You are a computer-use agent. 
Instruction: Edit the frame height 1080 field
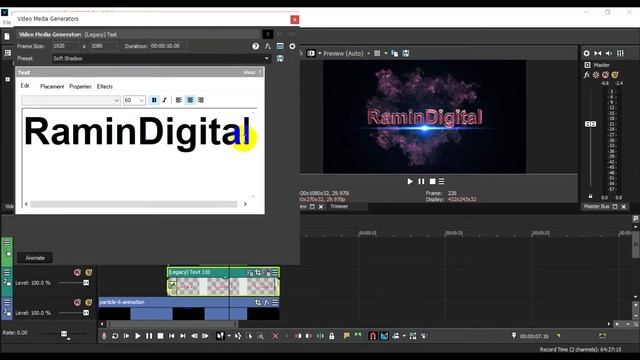103,46
